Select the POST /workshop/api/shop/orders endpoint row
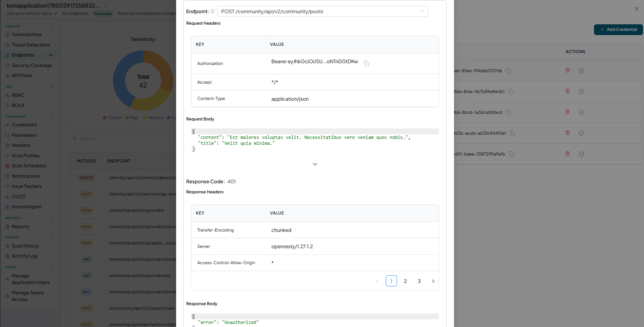The height and width of the screenshot is (327, 644). 123,210
